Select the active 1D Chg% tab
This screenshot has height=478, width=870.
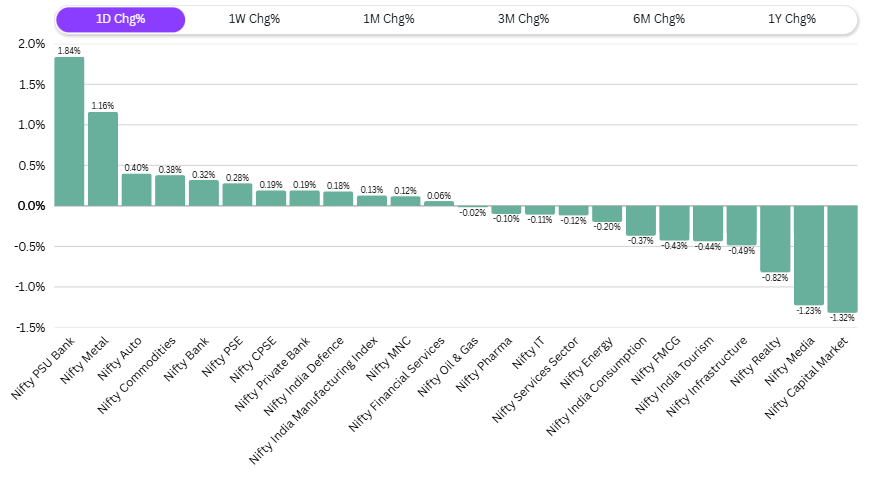click(120, 19)
